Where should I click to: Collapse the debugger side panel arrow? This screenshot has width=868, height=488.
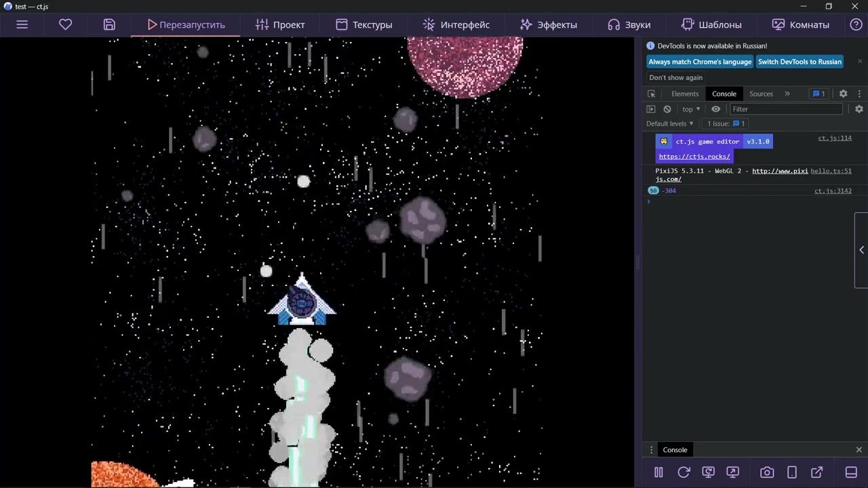[x=861, y=250]
